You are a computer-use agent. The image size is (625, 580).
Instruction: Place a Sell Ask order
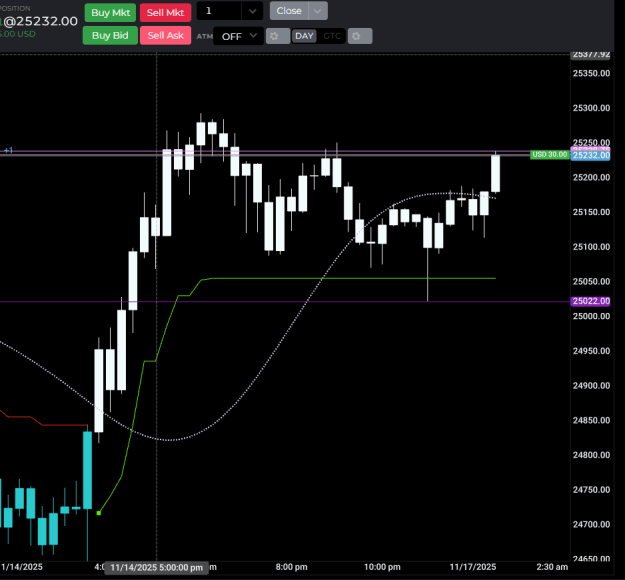coord(165,35)
